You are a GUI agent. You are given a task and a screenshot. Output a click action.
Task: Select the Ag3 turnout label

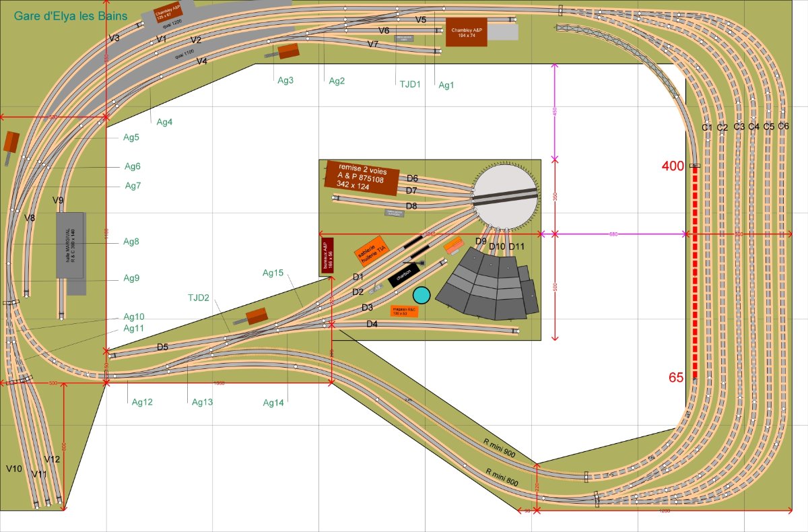285,80
